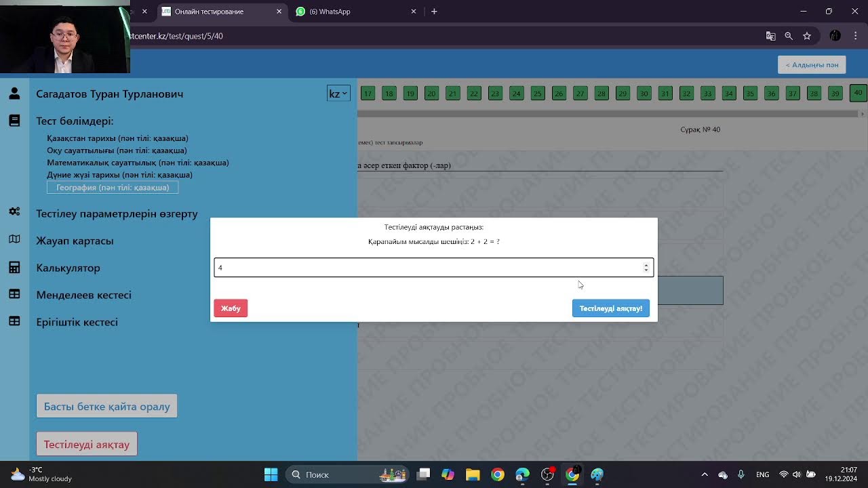Viewport: 868px width, 488px height.
Task: Open the first Chrome icon on taskbar
Action: click(498, 474)
